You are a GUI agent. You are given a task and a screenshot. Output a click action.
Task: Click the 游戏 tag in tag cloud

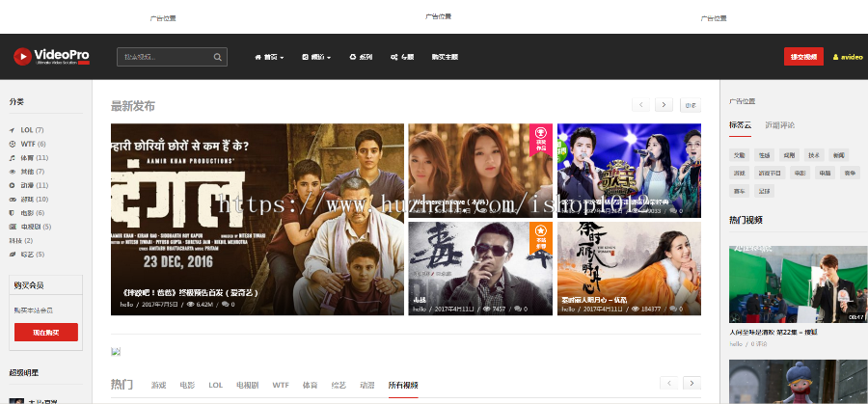click(739, 173)
